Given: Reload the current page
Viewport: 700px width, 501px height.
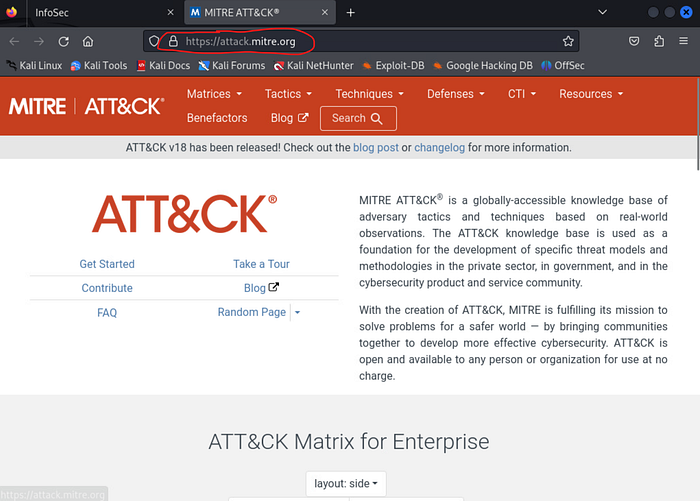Looking at the screenshot, I should click(63, 42).
